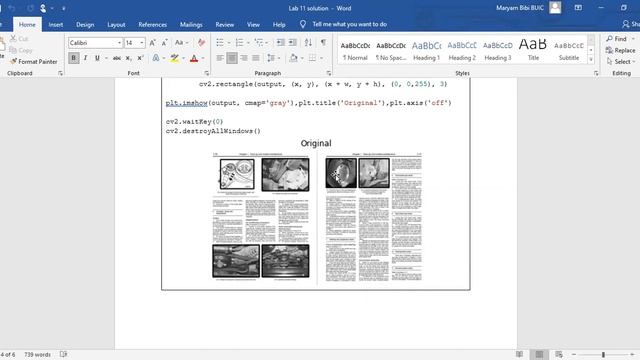Open the Review tab
640x360 pixels.
224,24
